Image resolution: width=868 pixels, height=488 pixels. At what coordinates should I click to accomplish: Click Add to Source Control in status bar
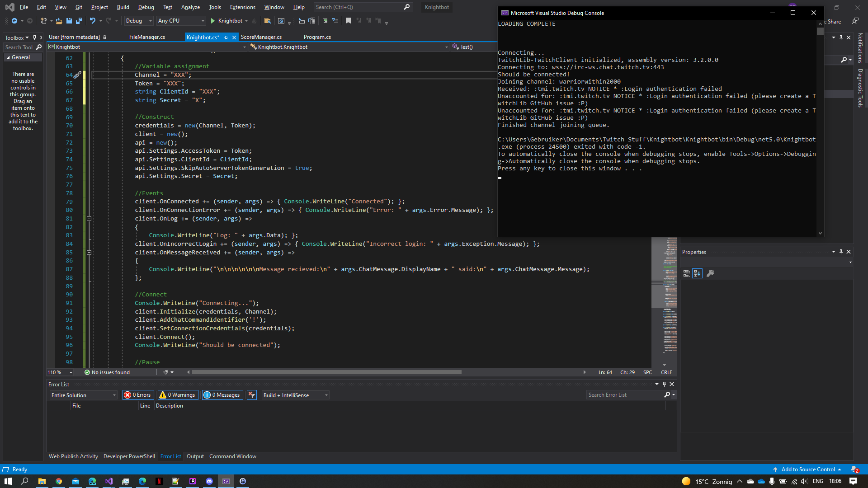pos(809,469)
